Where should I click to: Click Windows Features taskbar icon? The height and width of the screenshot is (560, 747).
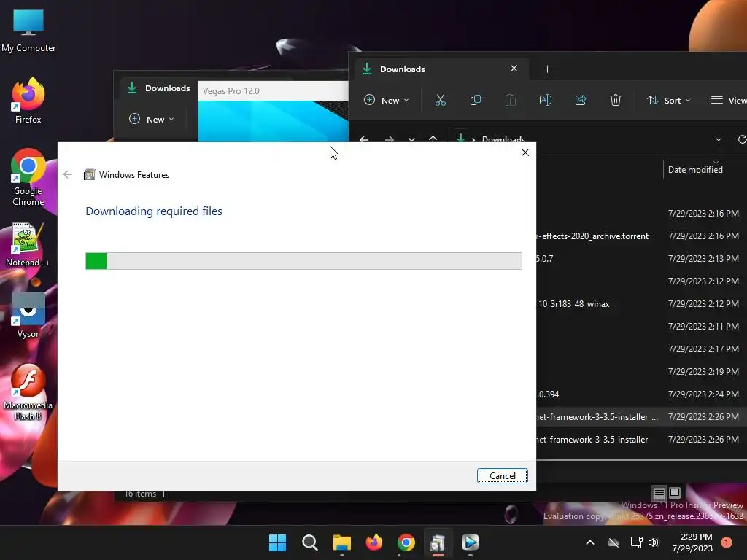point(438,542)
